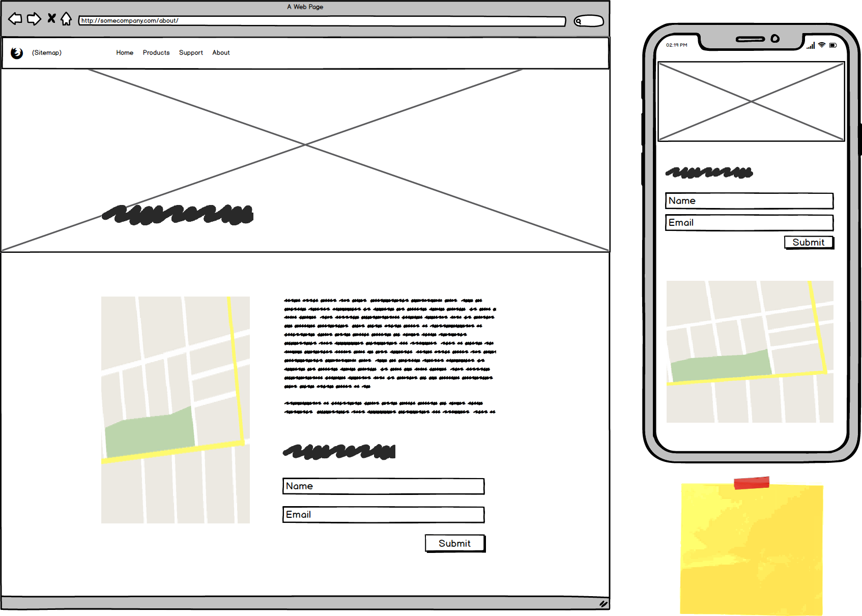Open the Support navigation link
This screenshot has height=616, width=862.
tap(191, 53)
